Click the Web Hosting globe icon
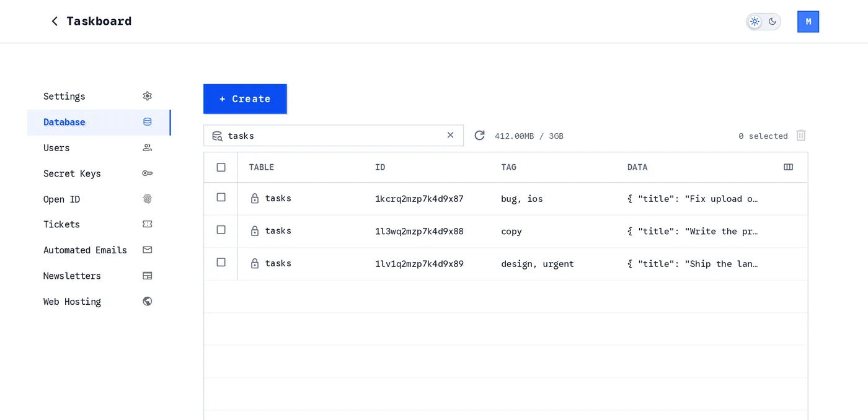The height and width of the screenshot is (420, 868). coord(147,301)
